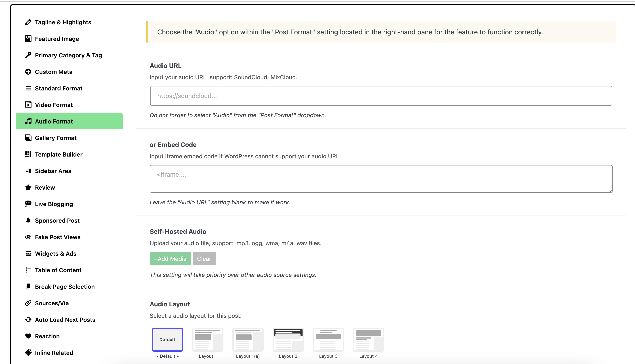Select Layout 4 audio layout option
635x364 pixels.
[368, 339]
